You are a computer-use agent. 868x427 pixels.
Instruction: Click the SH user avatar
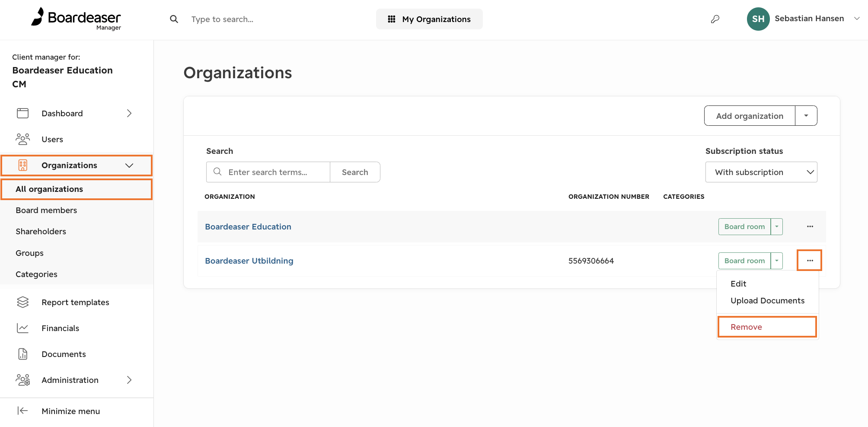coord(758,19)
